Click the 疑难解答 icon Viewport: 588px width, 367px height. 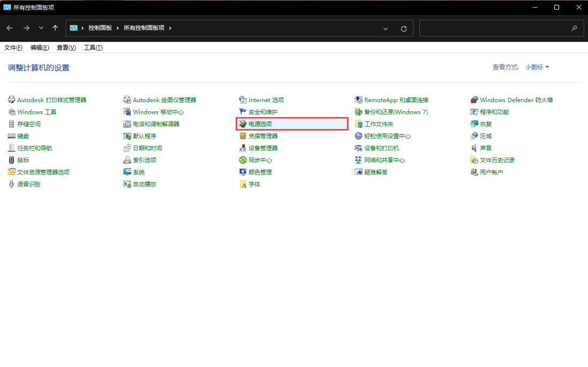tap(358, 172)
